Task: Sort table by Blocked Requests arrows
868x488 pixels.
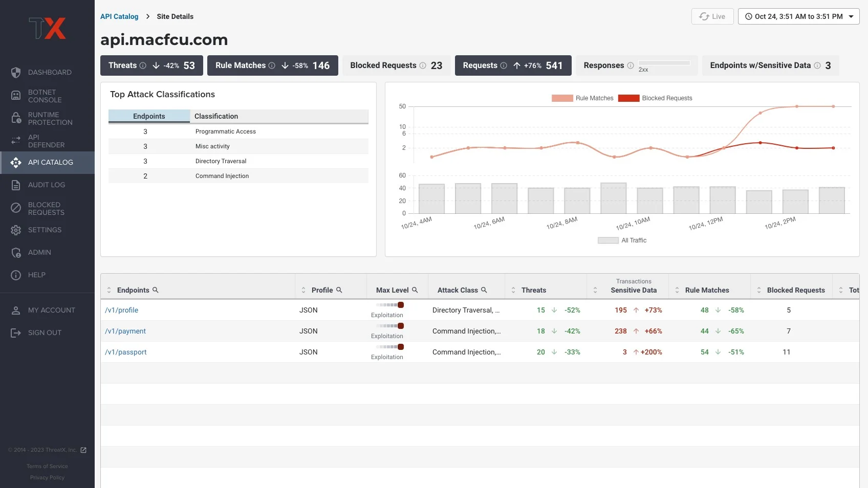Action: click(x=759, y=290)
